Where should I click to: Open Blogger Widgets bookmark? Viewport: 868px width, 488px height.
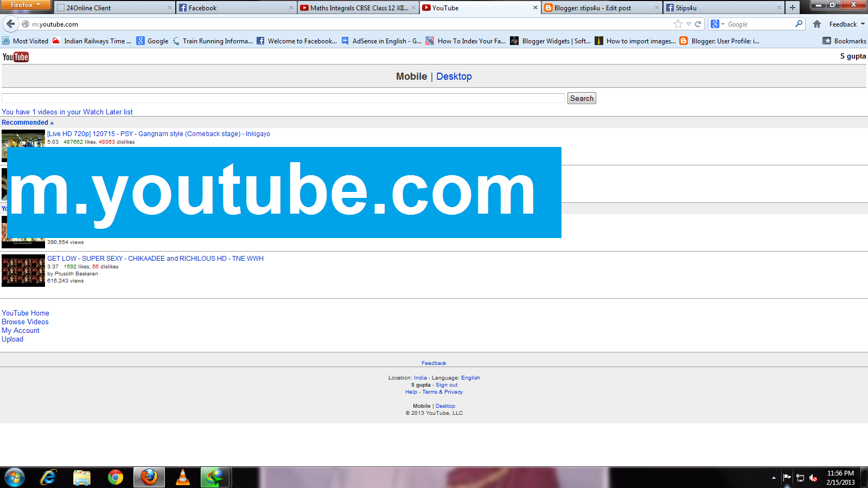pos(550,41)
